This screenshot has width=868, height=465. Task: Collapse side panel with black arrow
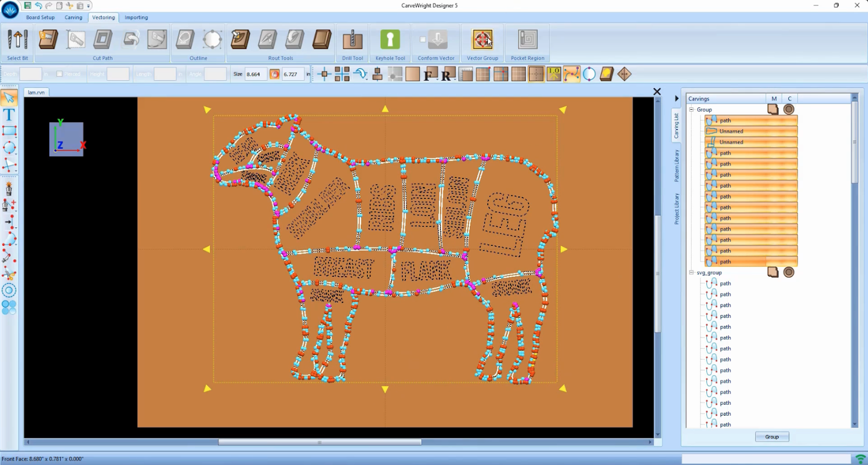[676, 99]
